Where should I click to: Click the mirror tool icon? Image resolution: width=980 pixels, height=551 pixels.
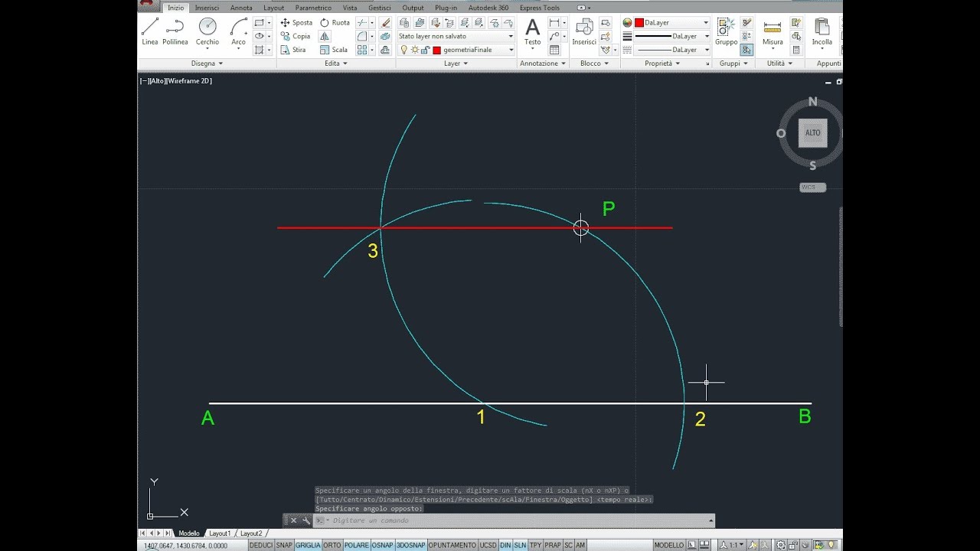325,36
